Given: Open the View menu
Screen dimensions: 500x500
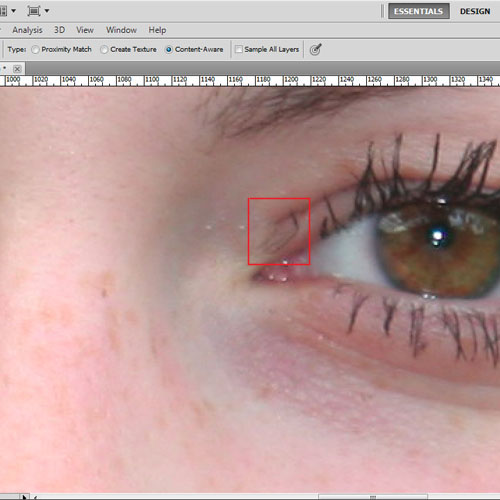Looking at the screenshot, I should click(85, 30).
